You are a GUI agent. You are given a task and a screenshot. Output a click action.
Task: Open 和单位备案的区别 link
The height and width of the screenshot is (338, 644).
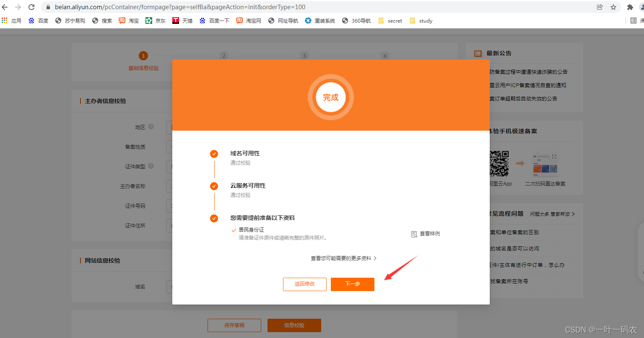coord(514,232)
